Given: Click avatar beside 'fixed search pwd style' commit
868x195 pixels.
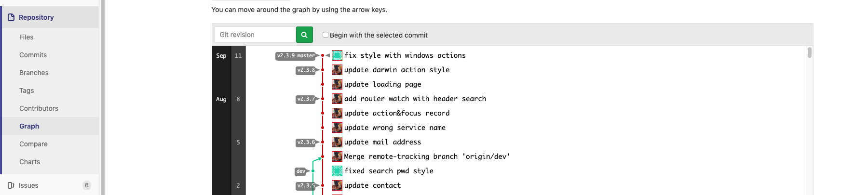Looking at the screenshot, I should tap(337, 171).
